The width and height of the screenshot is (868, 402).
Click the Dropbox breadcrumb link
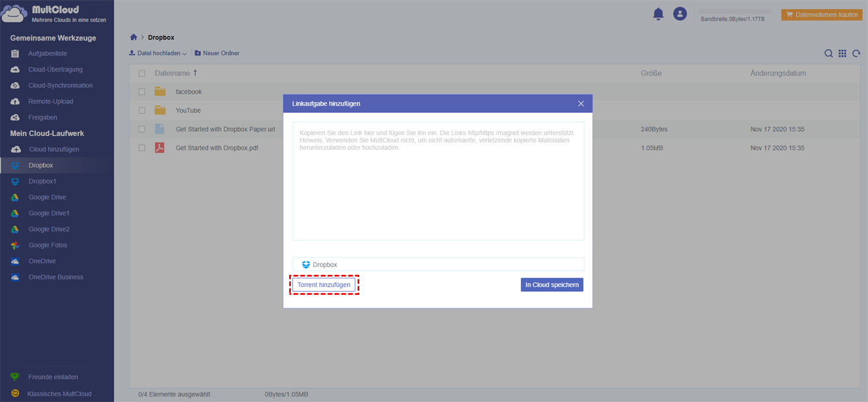161,38
